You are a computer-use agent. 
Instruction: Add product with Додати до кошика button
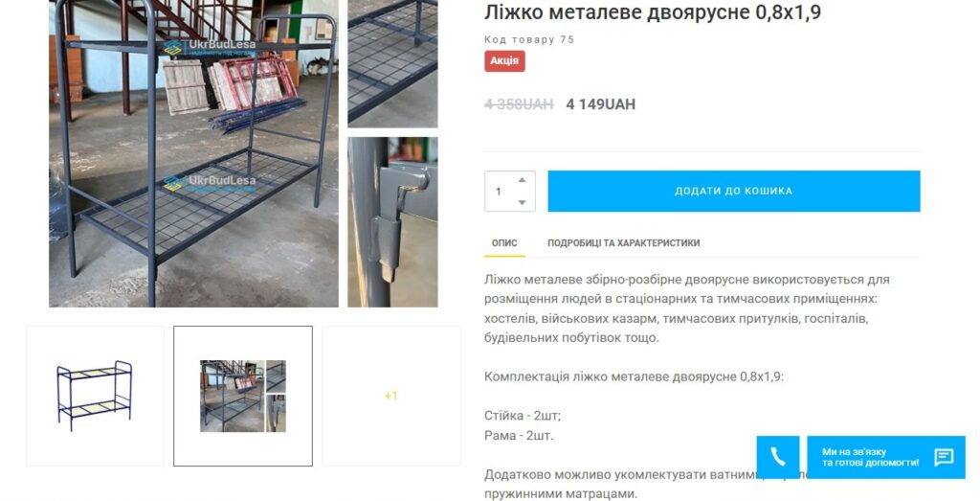(734, 191)
